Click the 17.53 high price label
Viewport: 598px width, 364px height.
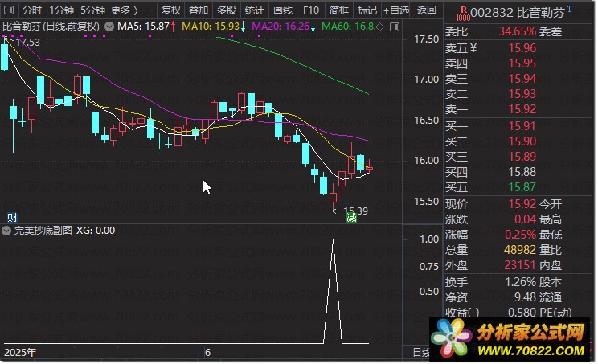pos(28,43)
